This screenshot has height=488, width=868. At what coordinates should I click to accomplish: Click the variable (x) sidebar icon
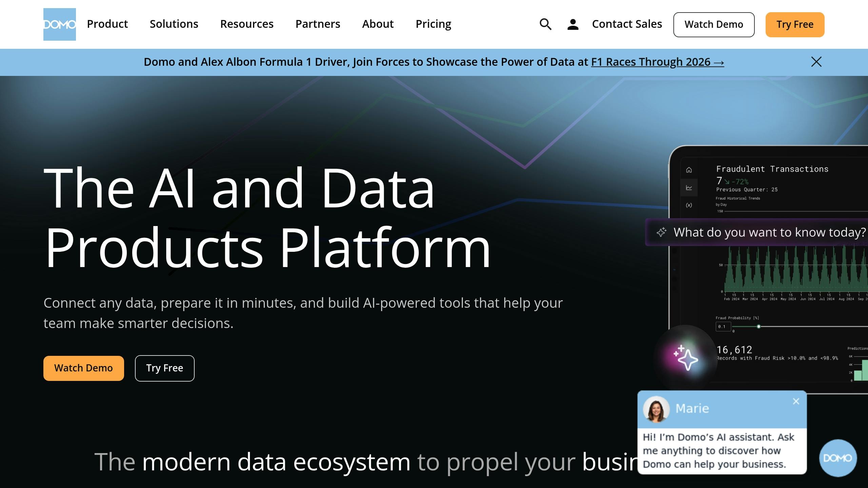point(689,205)
